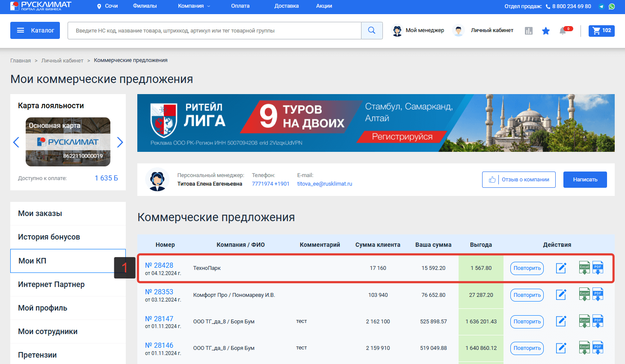Go to Личный кабинет breadcrumb
This screenshot has width=625, height=364.
(62, 61)
